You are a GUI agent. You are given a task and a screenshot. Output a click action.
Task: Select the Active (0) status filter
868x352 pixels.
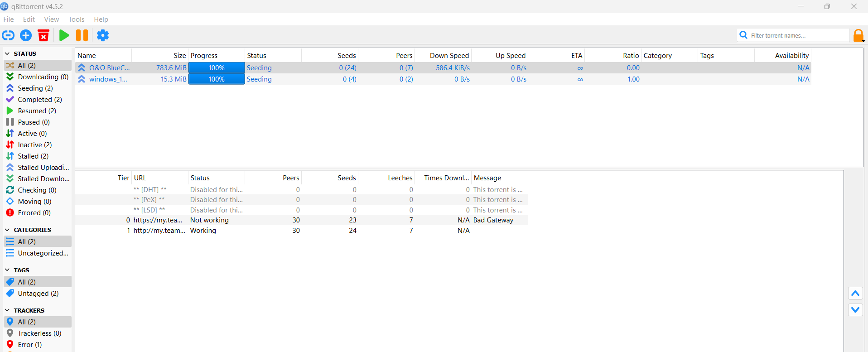38,134
